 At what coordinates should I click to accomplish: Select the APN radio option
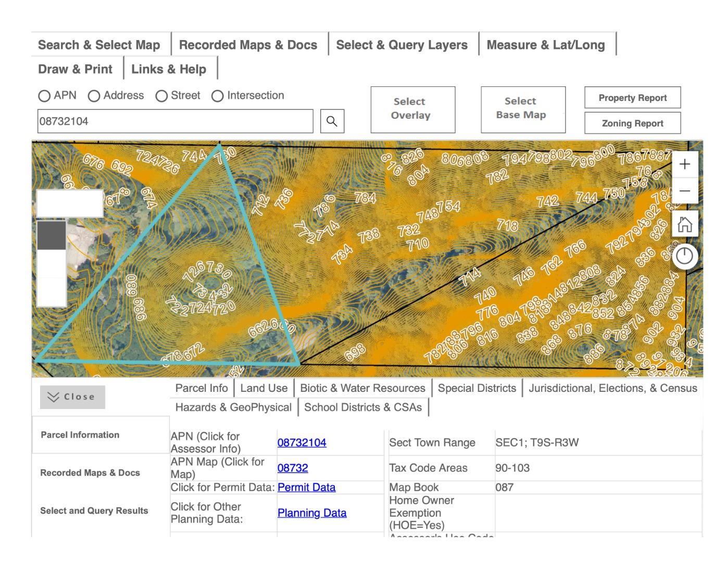click(x=45, y=96)
